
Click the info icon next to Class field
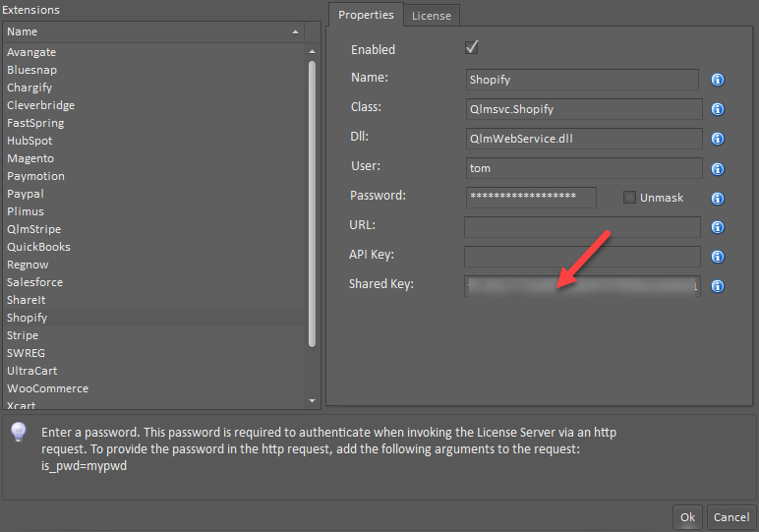[x=718, y=109]
